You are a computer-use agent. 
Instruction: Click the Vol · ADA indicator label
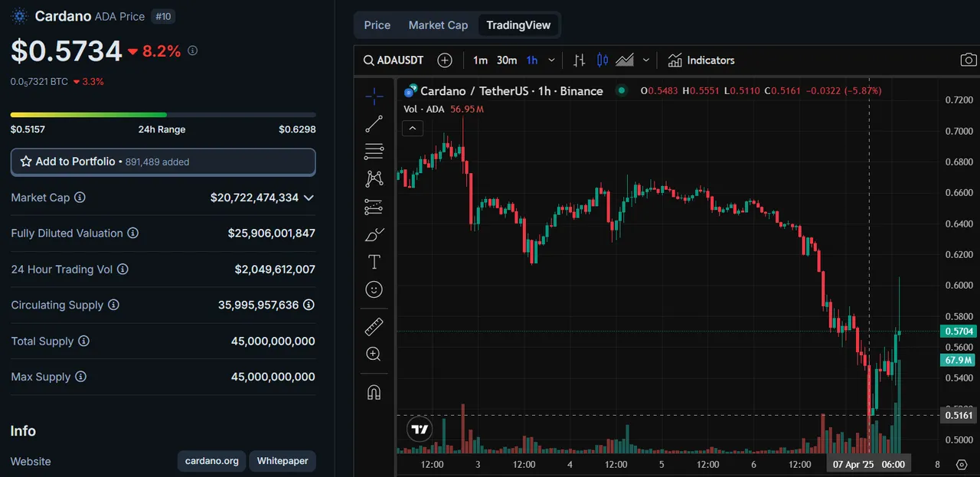click(423, 109)
